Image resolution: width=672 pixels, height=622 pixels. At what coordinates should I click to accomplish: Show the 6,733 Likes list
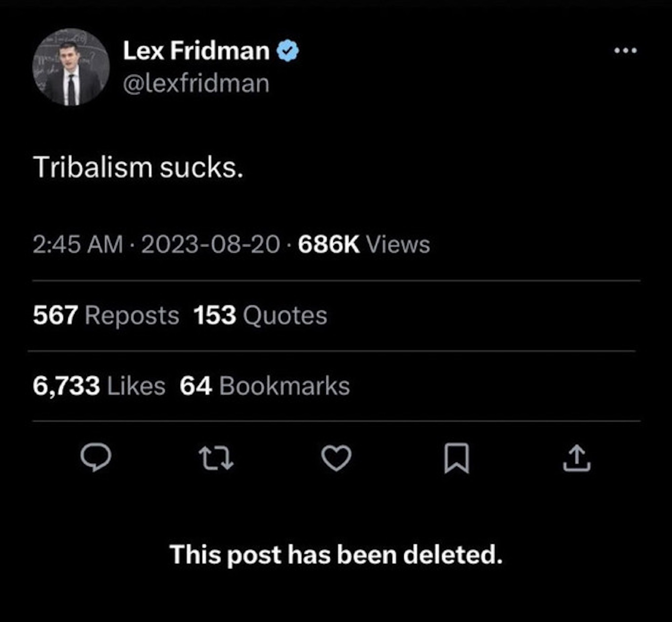coord(99,386)
